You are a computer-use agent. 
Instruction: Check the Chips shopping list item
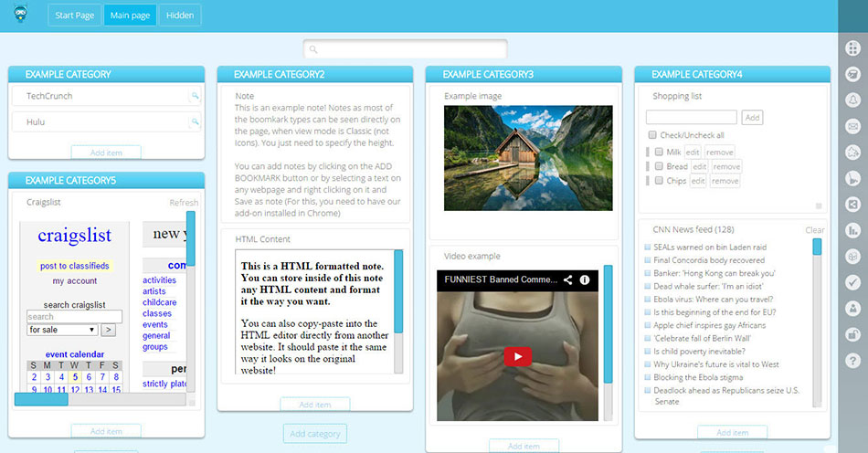point(658,181)
